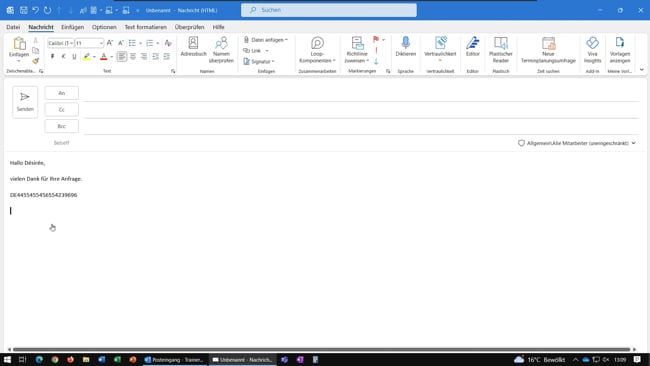Open the Überprüfen tab
The image size is (650, 366).
click(189, 27)
